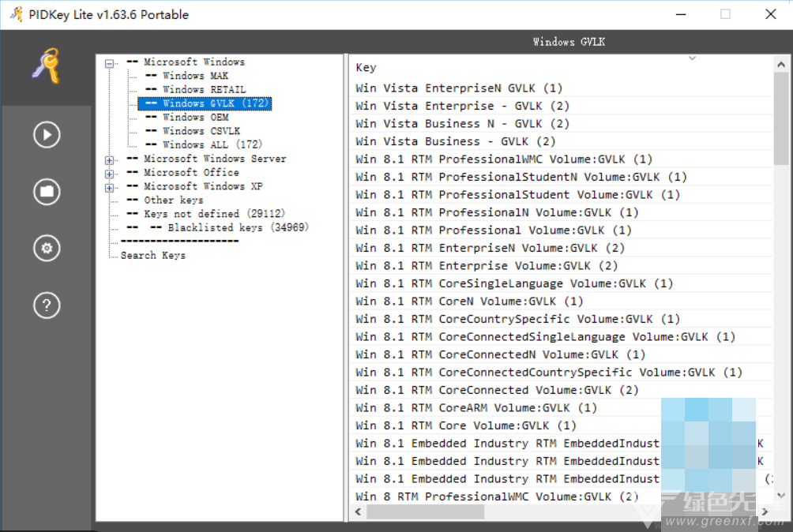Select Win 8.1 RTM ProfessionalStudentN row
The width and height of the screenshot is (793, 532).
tap(562, 177)
